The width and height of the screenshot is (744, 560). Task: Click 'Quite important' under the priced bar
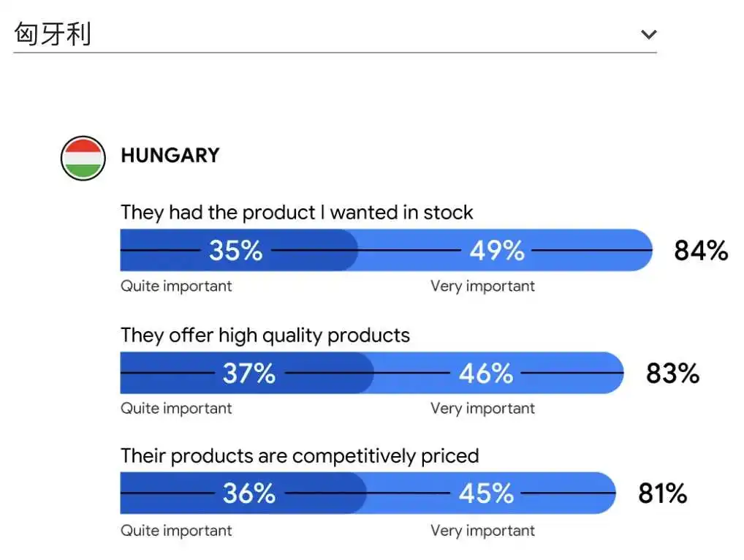coord(176,530)
